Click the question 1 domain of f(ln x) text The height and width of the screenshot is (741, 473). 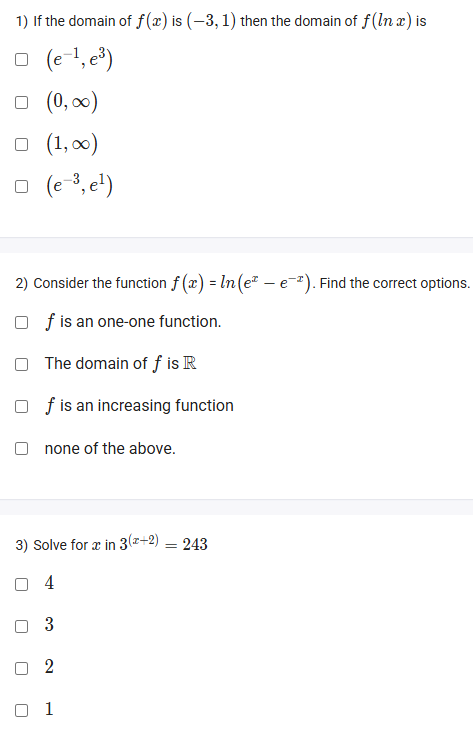[221, 21]
